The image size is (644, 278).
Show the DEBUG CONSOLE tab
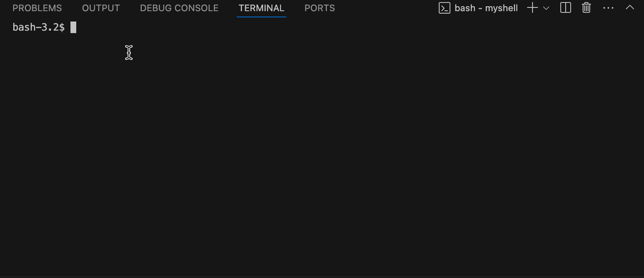179,8
